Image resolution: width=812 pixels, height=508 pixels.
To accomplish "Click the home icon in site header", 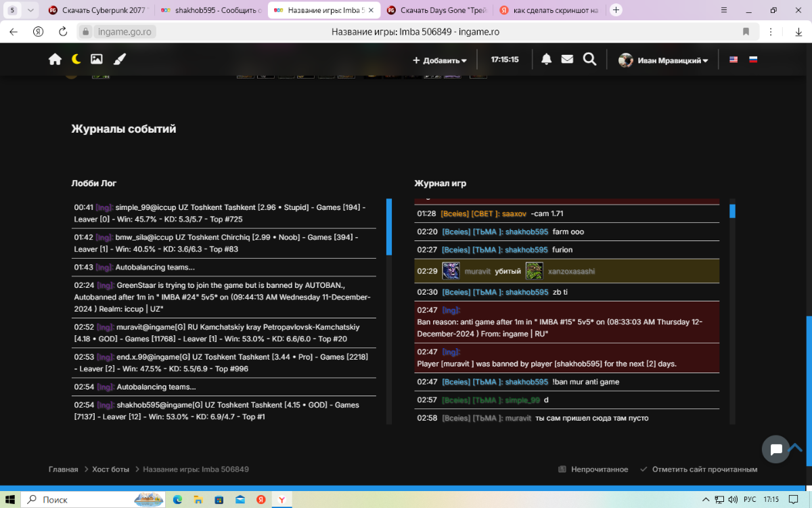I will click(x=55, y=60).
